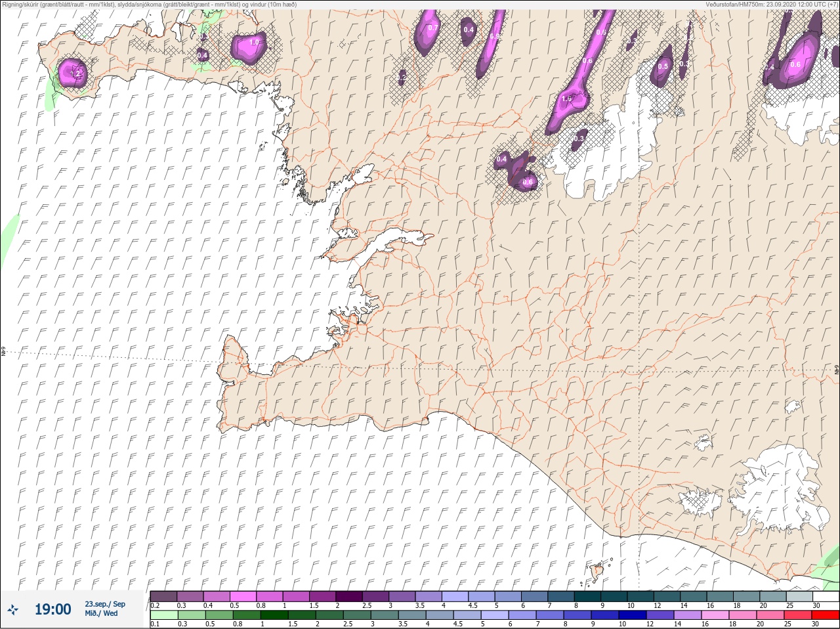This screenshot has width=840, height=629.
Task: Click the '1.0' precipitation value on the map
Action: click(x=255, y=42)
